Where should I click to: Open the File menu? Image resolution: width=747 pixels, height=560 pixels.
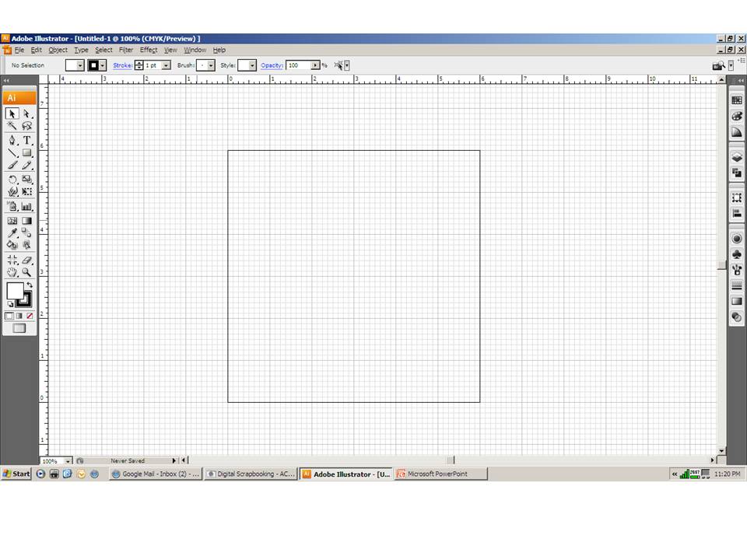pyautogui.click(x=19, y=50)
